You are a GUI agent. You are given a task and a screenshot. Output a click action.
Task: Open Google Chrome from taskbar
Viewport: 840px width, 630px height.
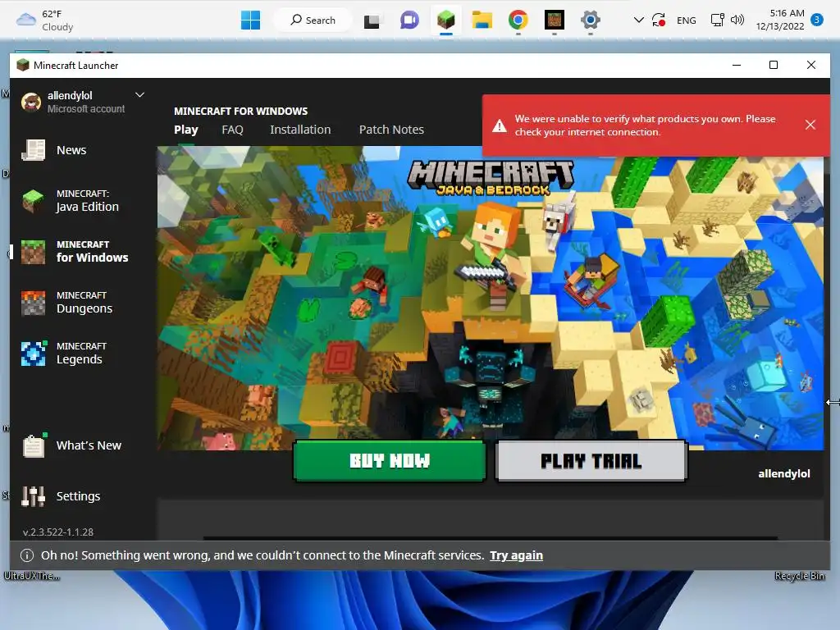[518, 21]
